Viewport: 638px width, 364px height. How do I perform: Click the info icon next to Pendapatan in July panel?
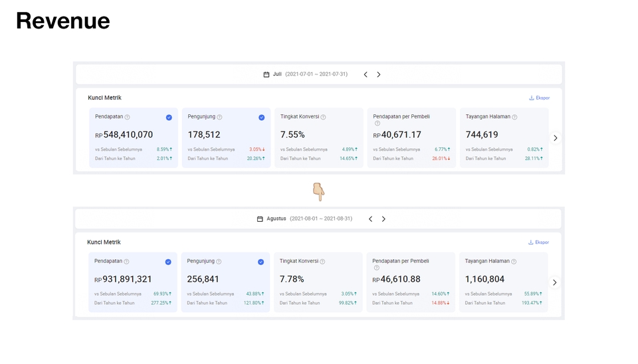tap(128, 117)
